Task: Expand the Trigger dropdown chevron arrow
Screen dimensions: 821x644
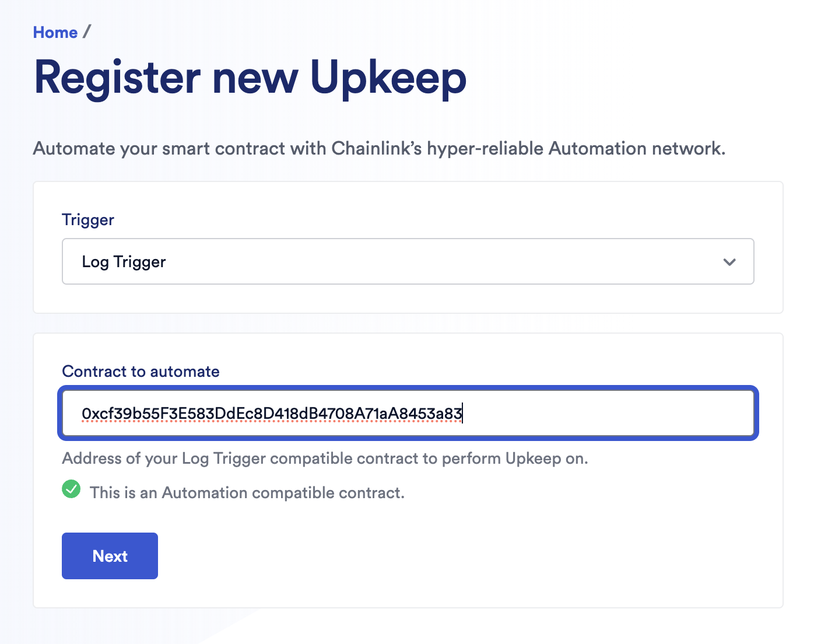Action: 729,262
